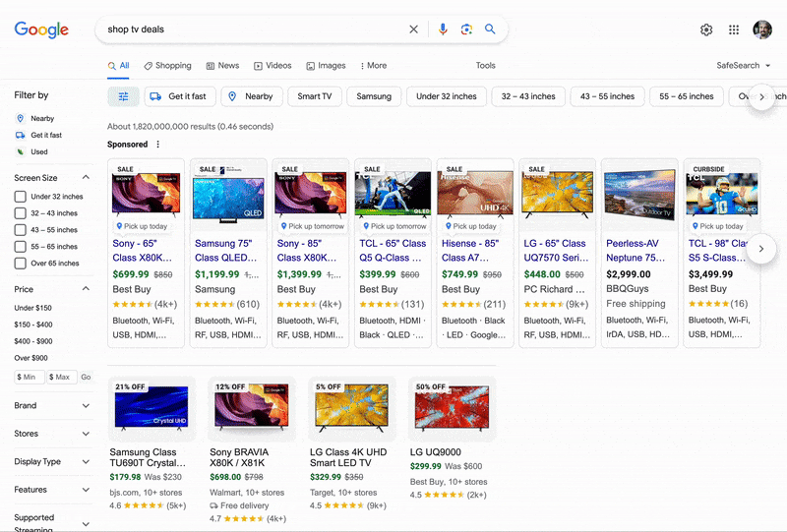Select the Smart TV filter chip
The width and height of the screenshot is (787, 532).
pos(315,96)
